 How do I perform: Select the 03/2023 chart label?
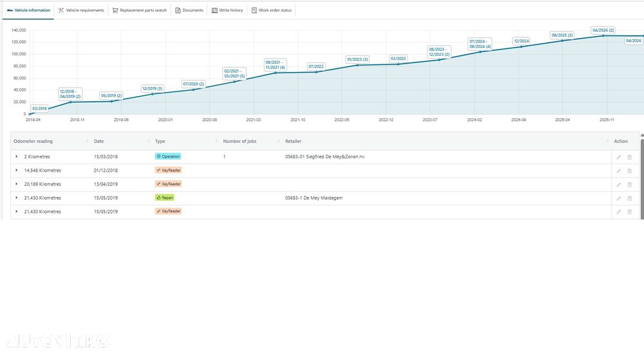click(398, 59)
